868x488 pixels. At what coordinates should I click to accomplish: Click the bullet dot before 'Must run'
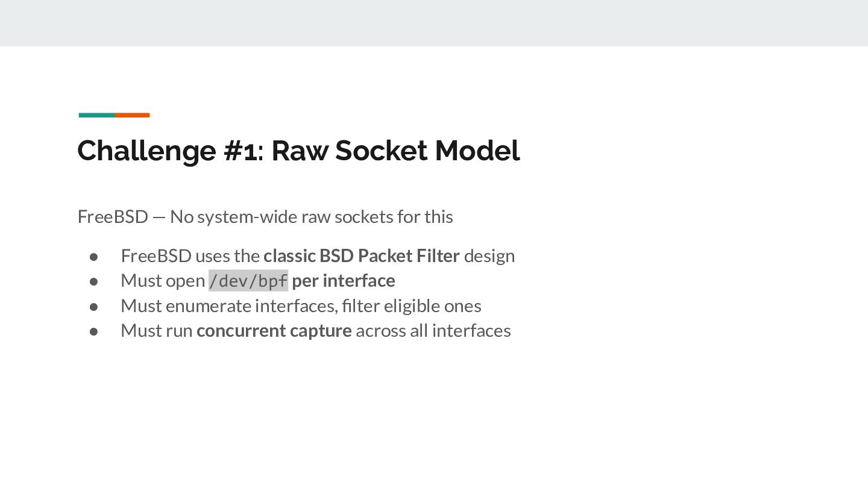click(93, 331)
